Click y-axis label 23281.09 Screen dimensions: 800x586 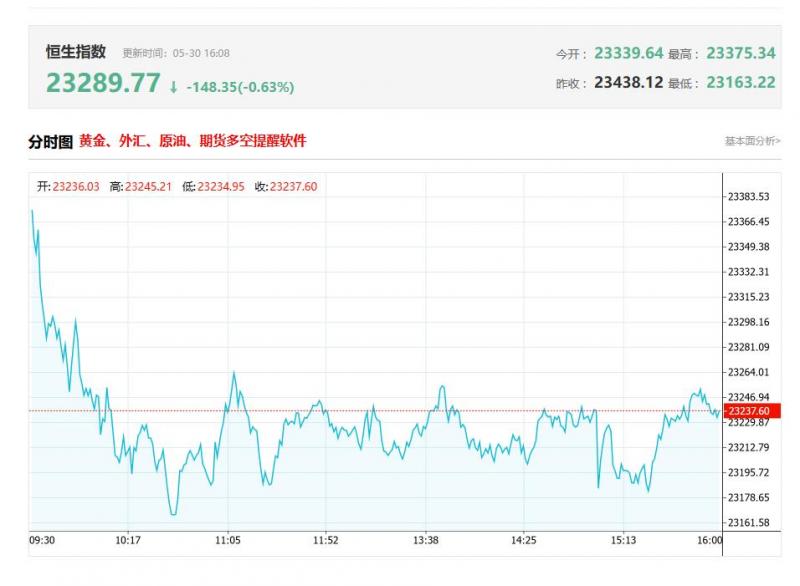pos(748,347)
